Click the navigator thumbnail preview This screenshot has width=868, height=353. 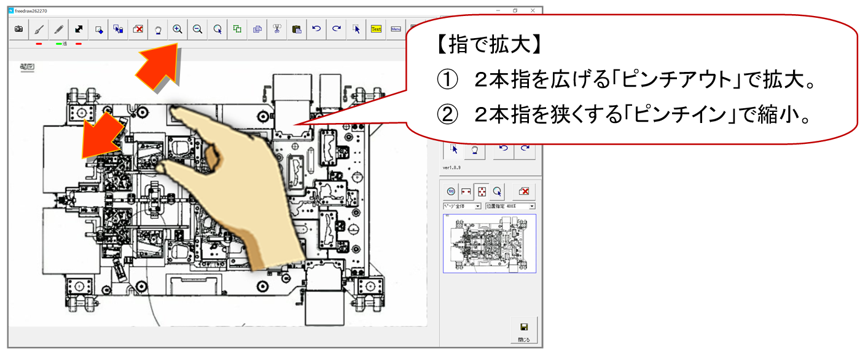[x=490, y=244]
